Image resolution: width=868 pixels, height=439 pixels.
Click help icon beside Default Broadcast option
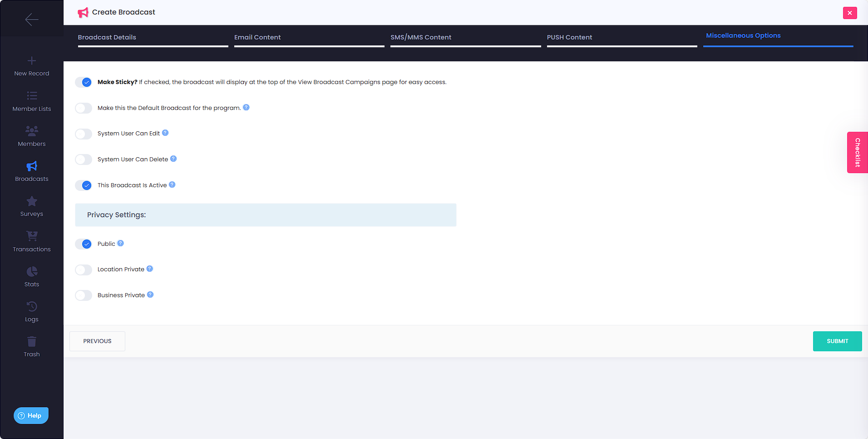click(x=246, y=107)
